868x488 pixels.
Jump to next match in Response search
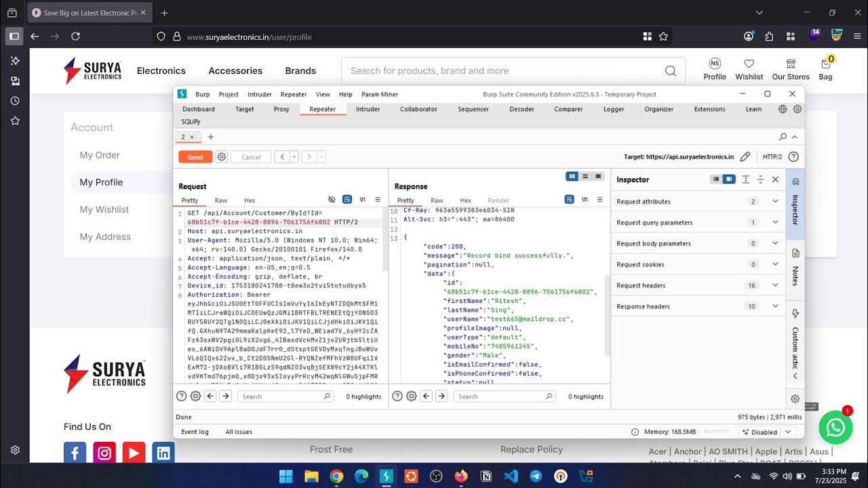coord(441,396)
